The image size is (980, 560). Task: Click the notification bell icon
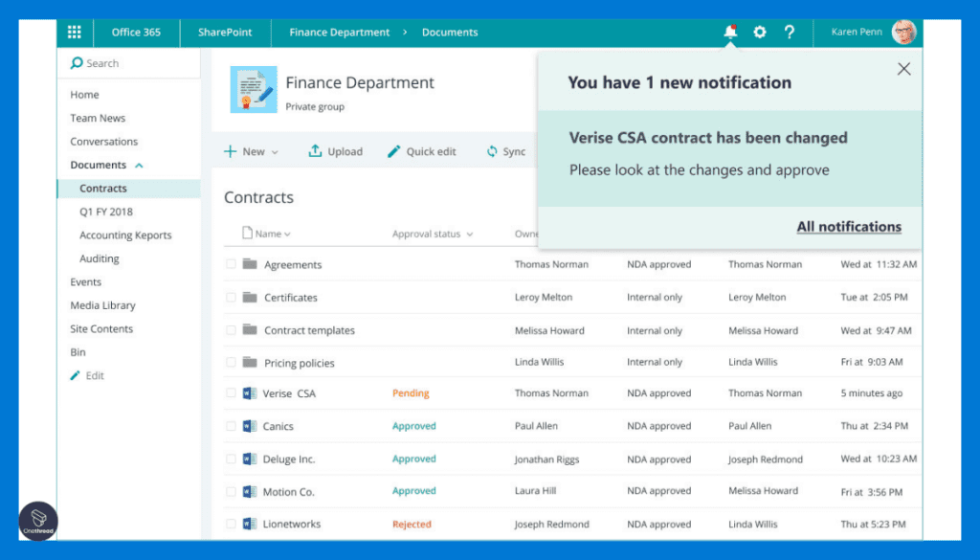tap(730, 32)
